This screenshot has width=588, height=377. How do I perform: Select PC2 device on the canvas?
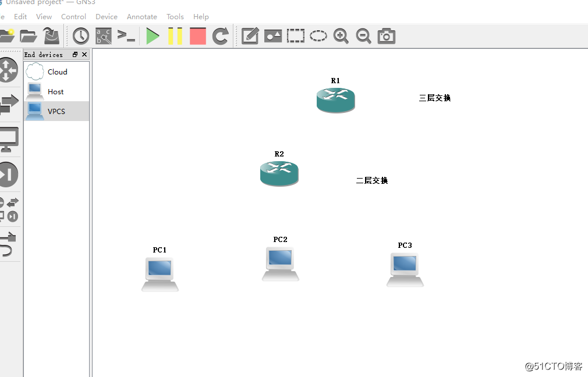[x=281, y=264]
